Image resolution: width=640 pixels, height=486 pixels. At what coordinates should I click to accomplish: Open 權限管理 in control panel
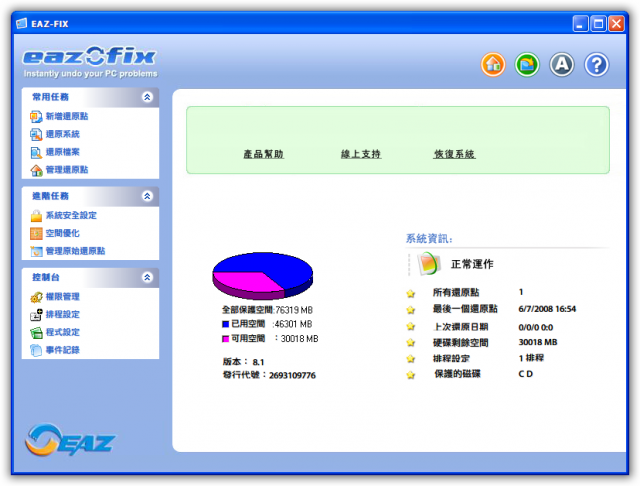point(62,297)
